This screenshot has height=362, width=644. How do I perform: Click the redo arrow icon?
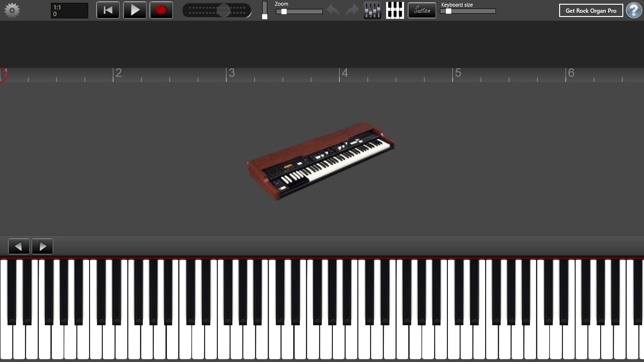tap(352, 10)
